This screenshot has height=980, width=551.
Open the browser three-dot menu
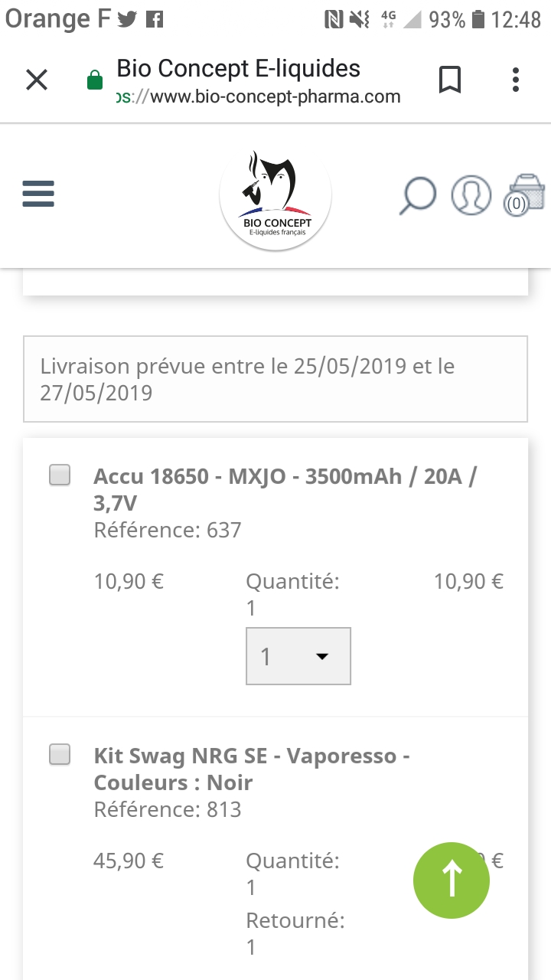pos(516,80)
